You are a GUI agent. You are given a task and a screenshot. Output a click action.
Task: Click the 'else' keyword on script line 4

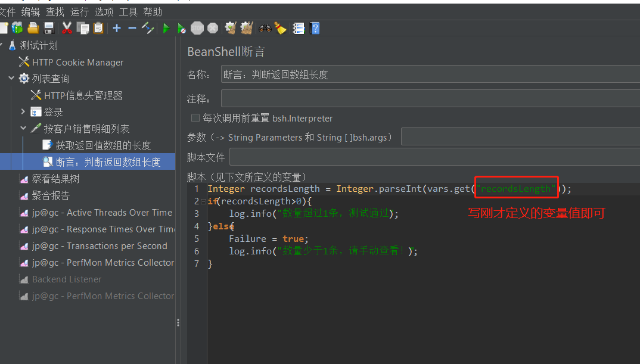[223, 226]
